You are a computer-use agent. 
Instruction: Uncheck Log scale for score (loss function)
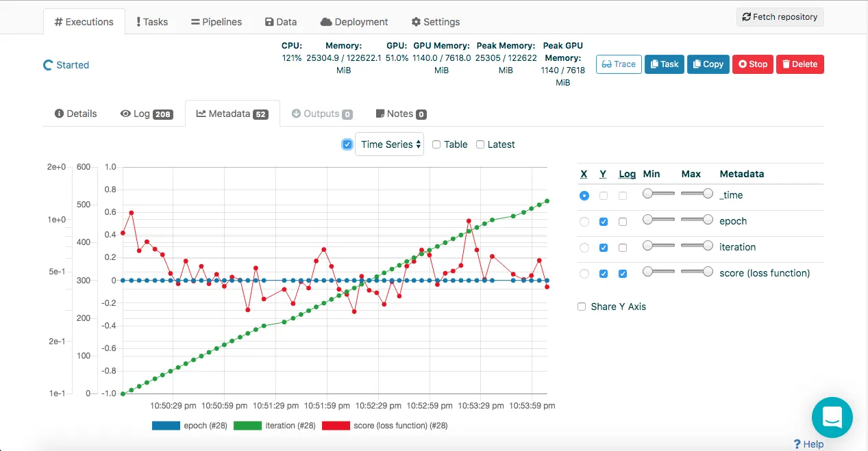[x=623, y=274]
